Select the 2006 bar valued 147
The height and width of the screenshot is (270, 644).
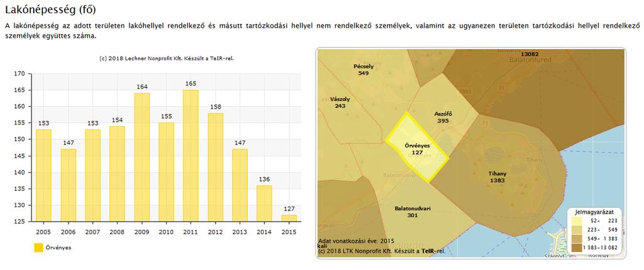68,185
